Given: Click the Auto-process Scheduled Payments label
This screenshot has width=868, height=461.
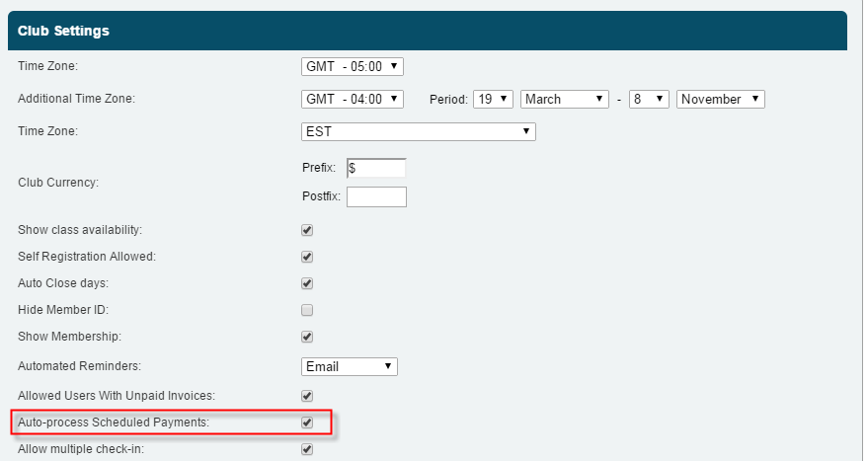Looking at the screenshot, I should (114, 423).
